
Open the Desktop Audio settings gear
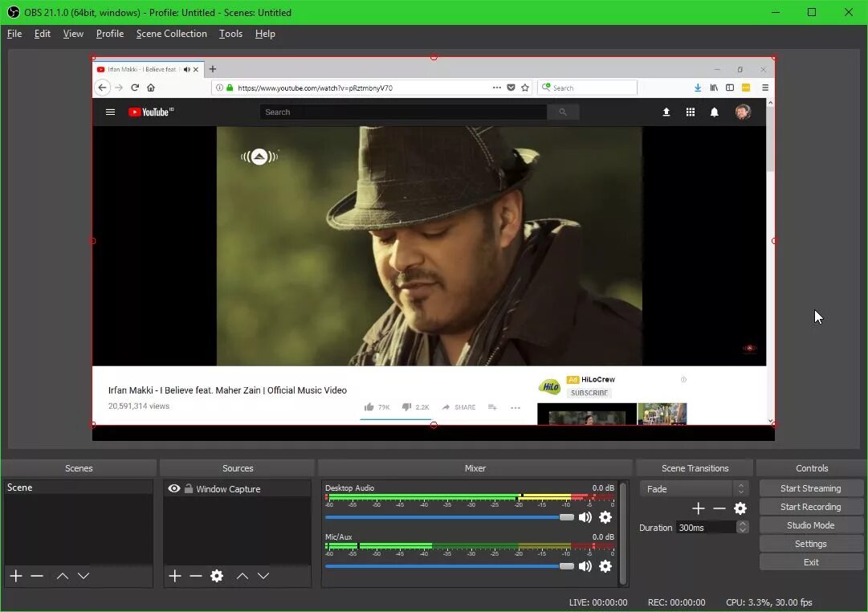[x=605, y=517]
